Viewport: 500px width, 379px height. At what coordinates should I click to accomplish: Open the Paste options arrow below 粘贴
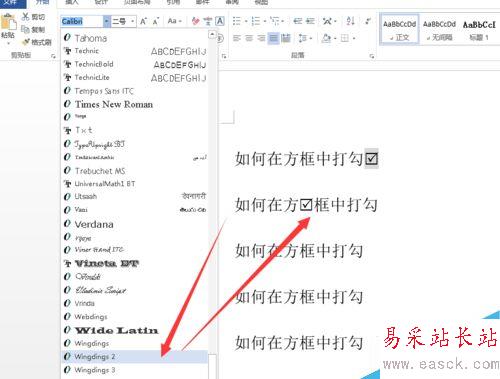[8, 43]
